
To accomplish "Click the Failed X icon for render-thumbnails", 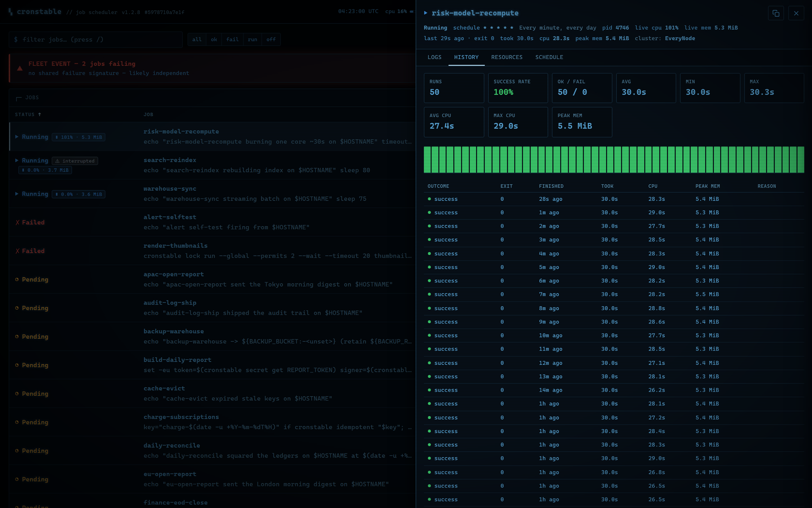I will tap(17, 251).
